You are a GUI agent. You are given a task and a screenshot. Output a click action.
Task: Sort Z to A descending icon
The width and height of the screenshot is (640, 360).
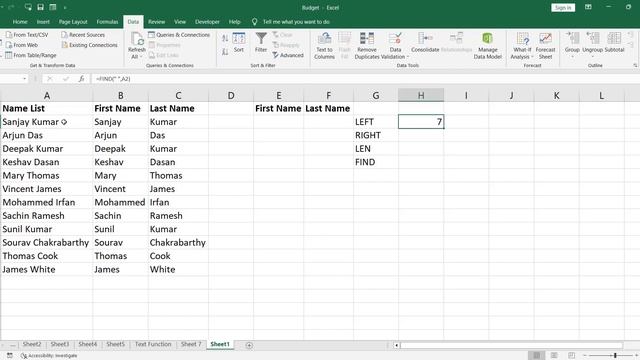point(225,52)
